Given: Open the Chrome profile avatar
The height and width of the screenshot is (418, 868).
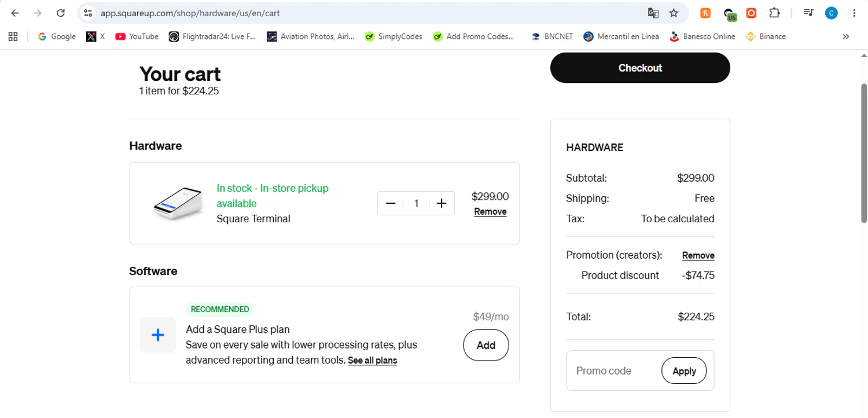Looking at the screenshot, I should 831,13.
